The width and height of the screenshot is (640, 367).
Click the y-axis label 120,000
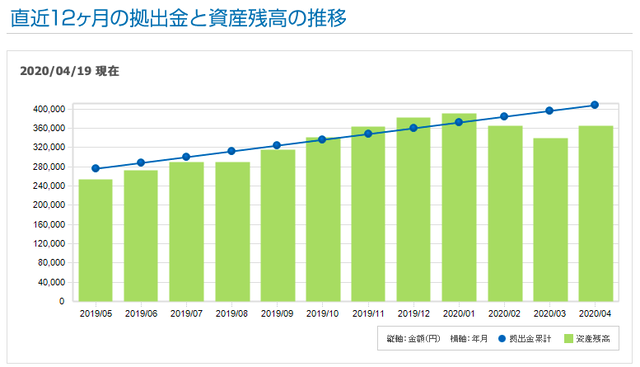tap(49, 244)
